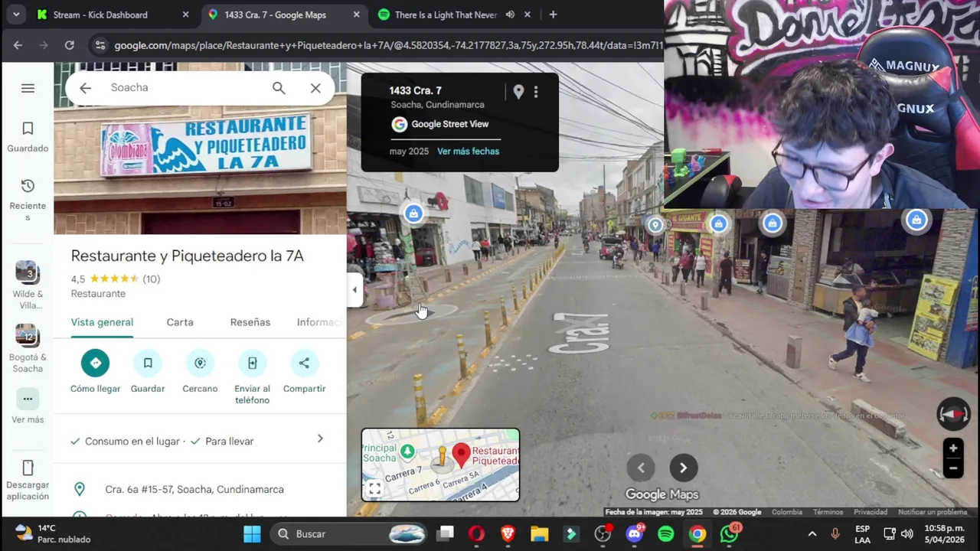Viewport: 980px width, 551px height.
Task: Click the Soacha search input field
Action: (184, 88)
